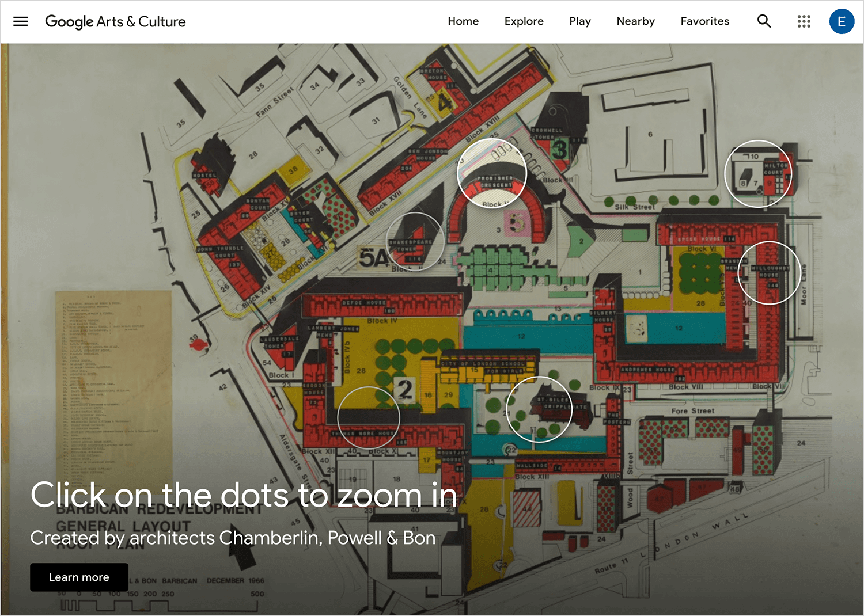This screenshot has width=864, height=616.
Task: Click the Google Arts & Culture logo
Action: [115, 22]
